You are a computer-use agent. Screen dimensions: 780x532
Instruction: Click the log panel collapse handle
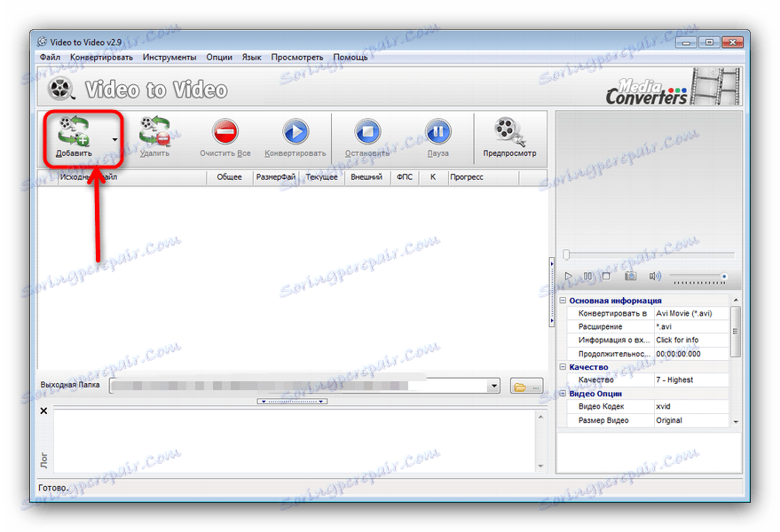pos(292,402)
